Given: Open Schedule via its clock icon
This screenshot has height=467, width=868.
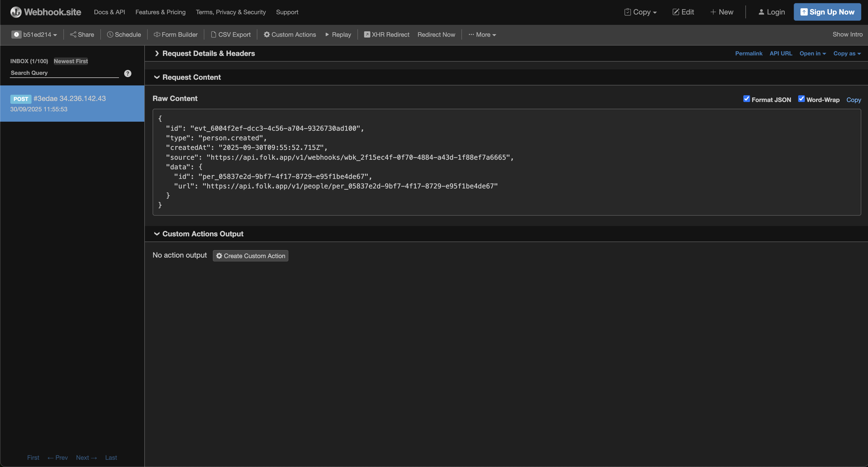Looking at the screenshot, I should (x=110, y=34).
